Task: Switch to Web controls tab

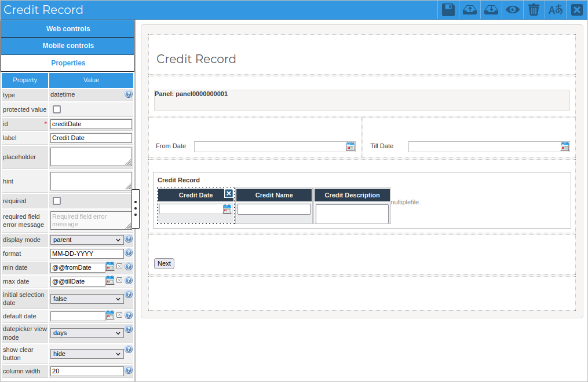Action: [x=68, y=29]
